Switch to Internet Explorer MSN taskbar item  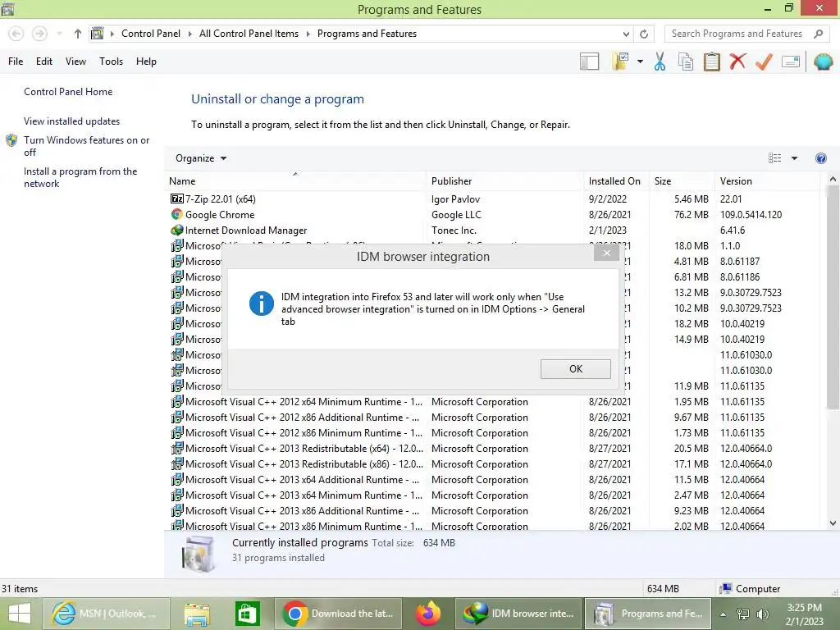pos(106,614)
